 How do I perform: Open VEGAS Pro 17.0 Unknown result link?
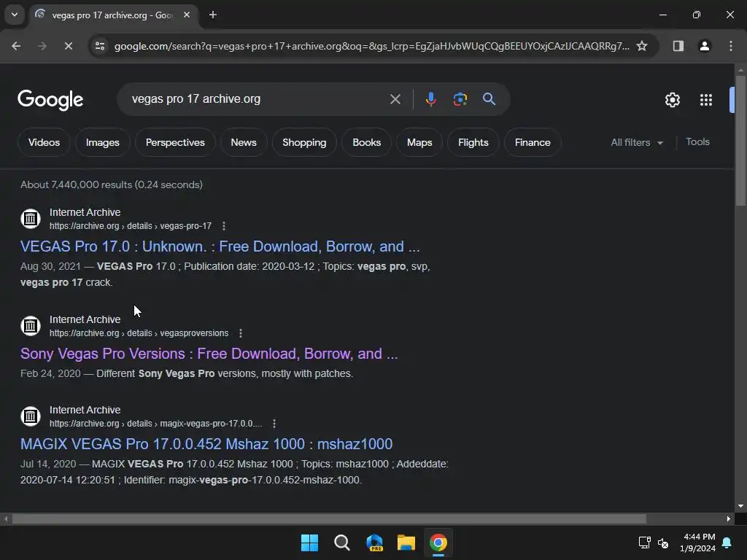tap(220, 246)
